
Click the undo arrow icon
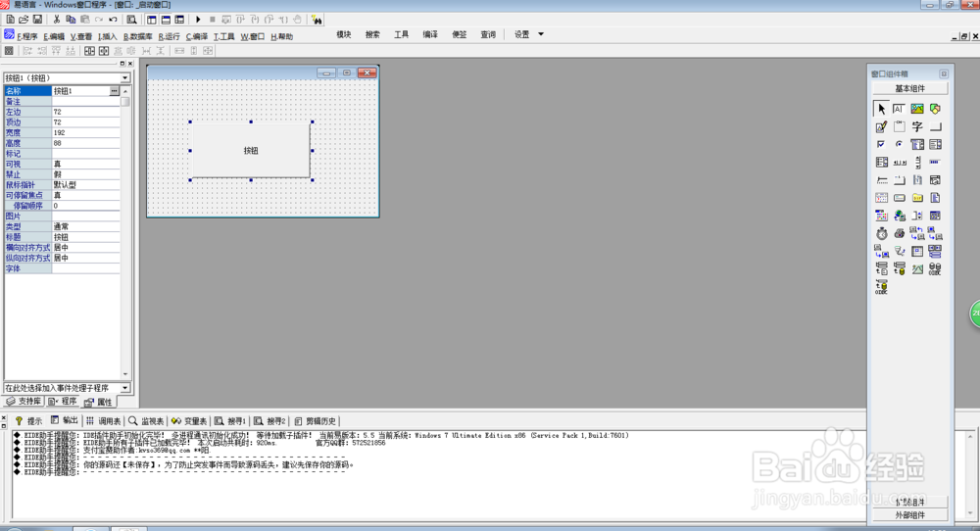pos(113,20)
